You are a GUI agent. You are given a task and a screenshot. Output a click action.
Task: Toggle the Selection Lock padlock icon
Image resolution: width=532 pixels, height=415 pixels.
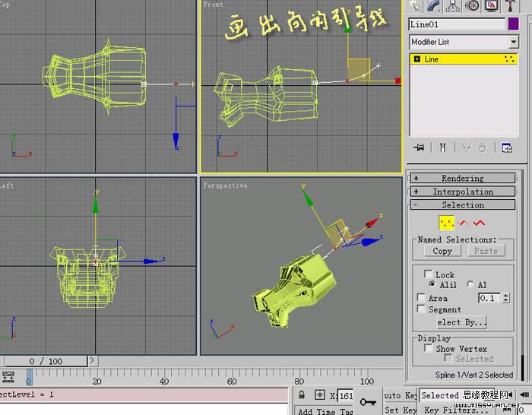(x=301, y=394)
